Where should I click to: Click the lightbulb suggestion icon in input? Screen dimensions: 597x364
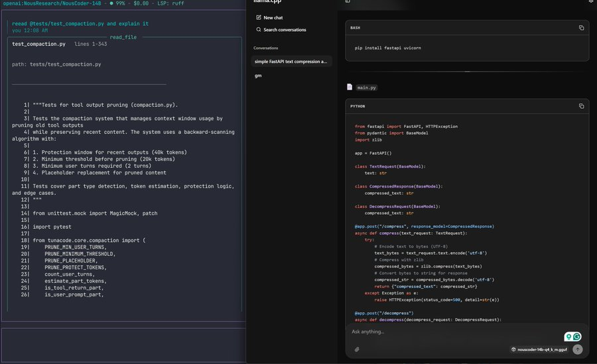tap(568, 337)
